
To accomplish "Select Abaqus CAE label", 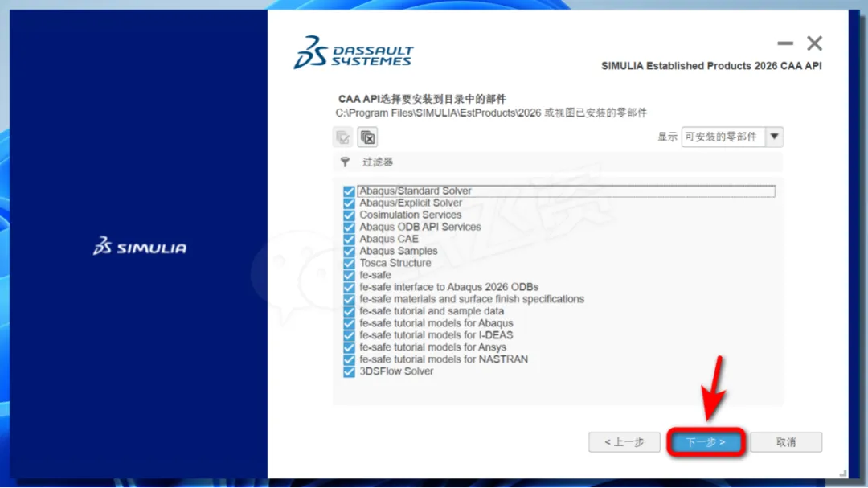I will pyautogui.click(x=389, y=239).
